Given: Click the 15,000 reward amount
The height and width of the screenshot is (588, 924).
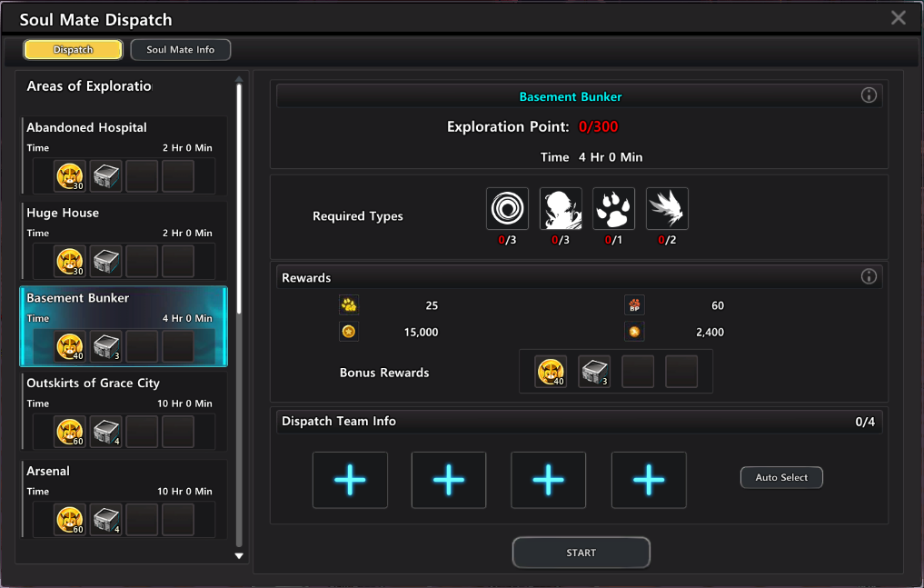Looking at the screenshot, I should pyautogui.click(x=421, y=333).
